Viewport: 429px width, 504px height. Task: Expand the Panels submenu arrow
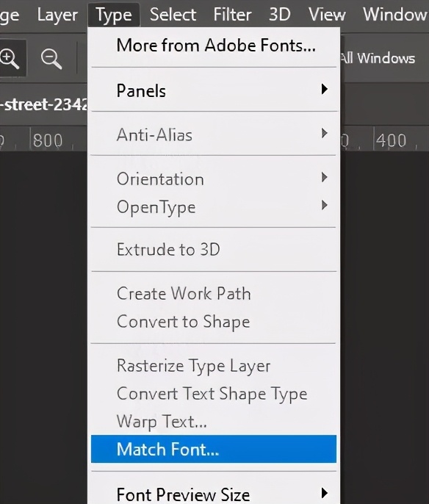(x=324, y=90)
